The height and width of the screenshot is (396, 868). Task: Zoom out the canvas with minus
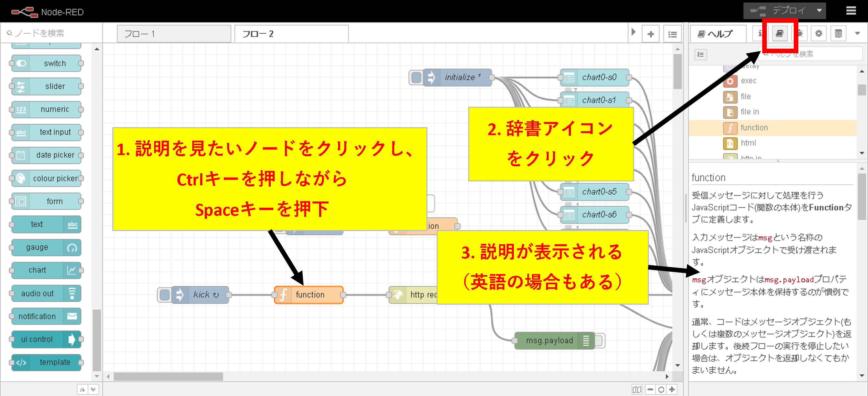click(x=650, y=390)
